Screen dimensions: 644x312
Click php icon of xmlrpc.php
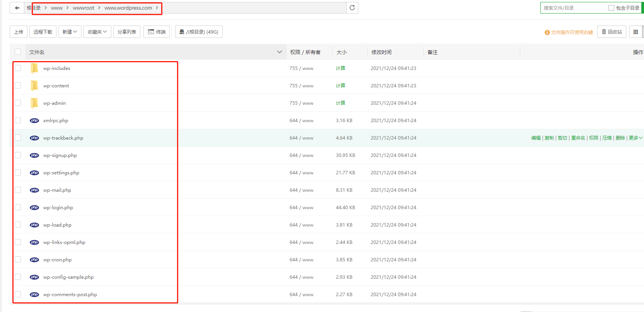pyautogui.click(x=34, y=120)
